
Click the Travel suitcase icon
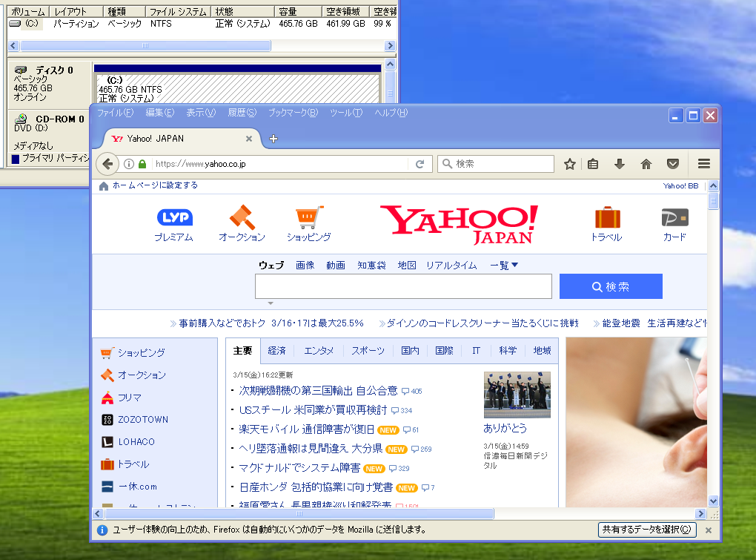pos(608,217)
